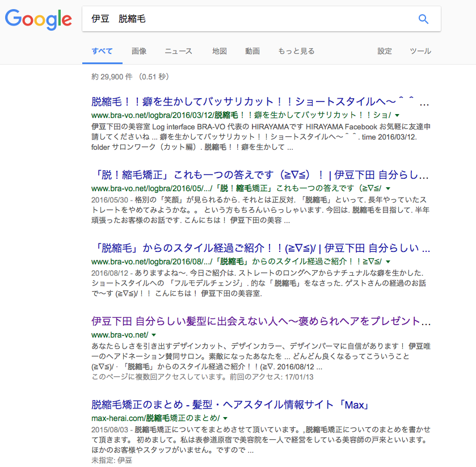This screenshot has height=467, width=476.
Task: Expand the arrow beside the 2016/05 URL
Action: click(x=387, y=188)
